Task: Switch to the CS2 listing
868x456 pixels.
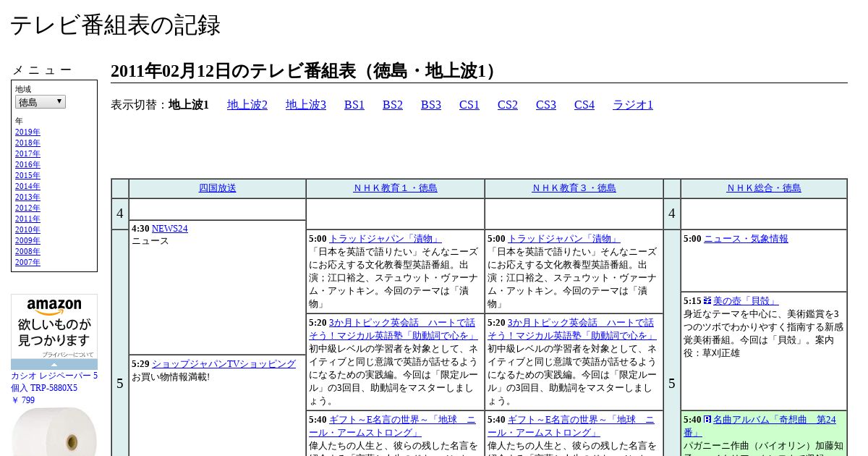Action: 508,105
